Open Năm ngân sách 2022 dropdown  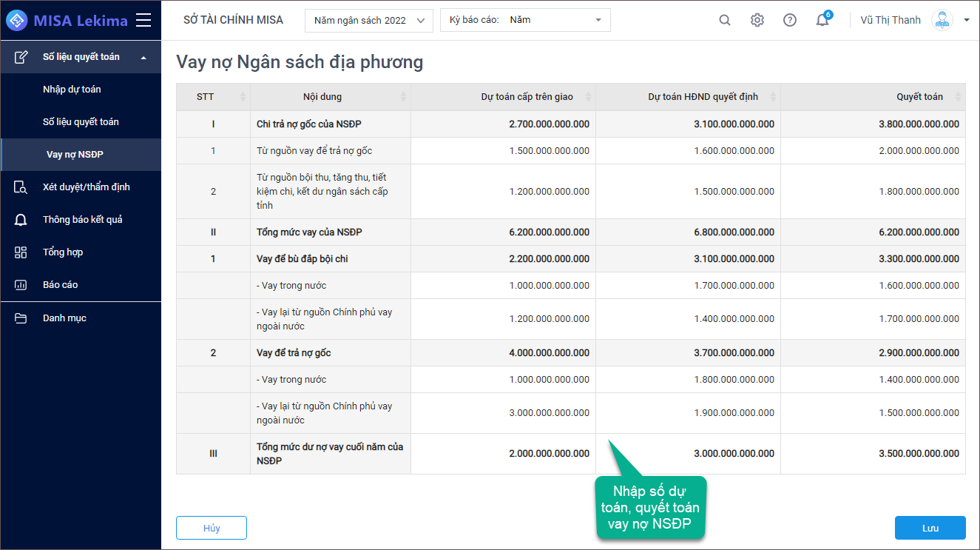point(369,20)
